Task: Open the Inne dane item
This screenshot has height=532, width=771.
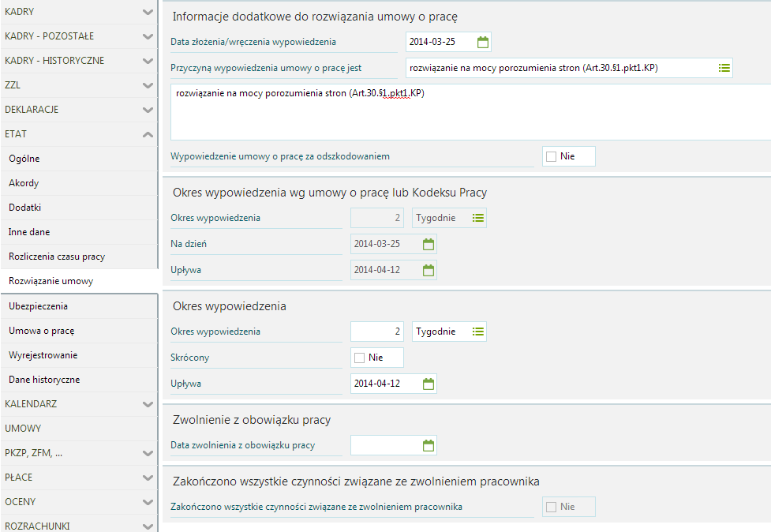Action: [79, 232]
